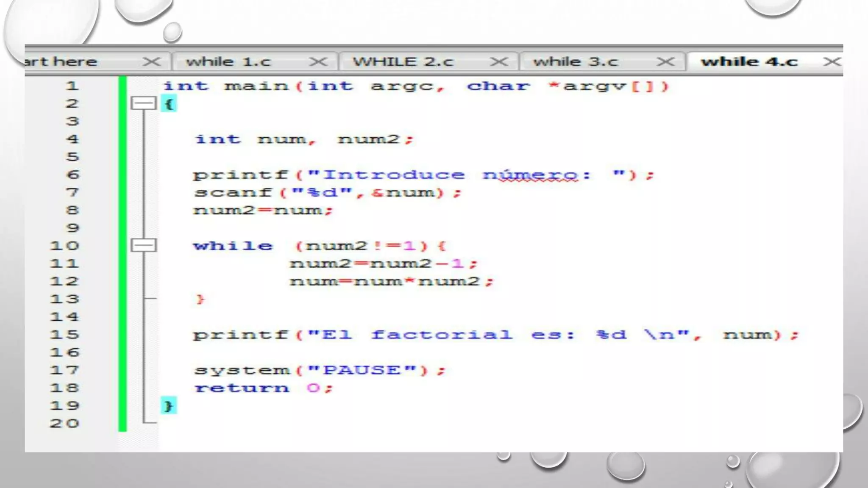Click the while loop closing brace on line 13

200,299
